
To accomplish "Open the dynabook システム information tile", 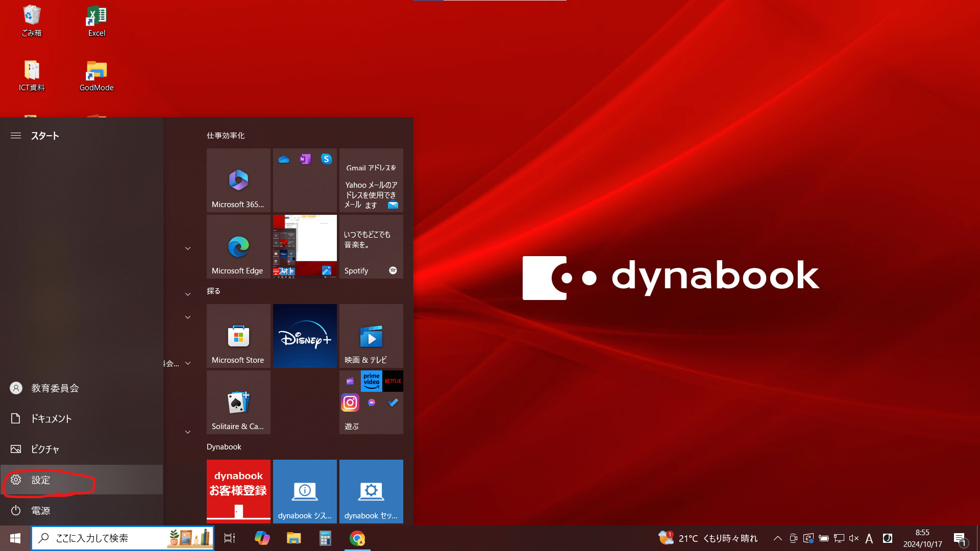I will (x=305, y=491).
